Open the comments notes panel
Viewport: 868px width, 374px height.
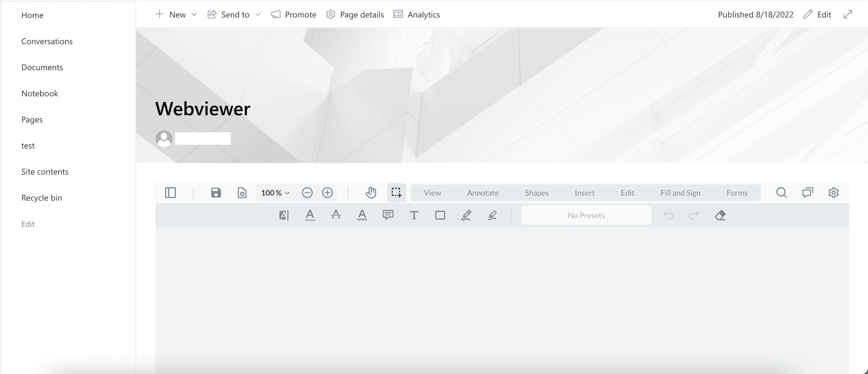tap(807, 193)
